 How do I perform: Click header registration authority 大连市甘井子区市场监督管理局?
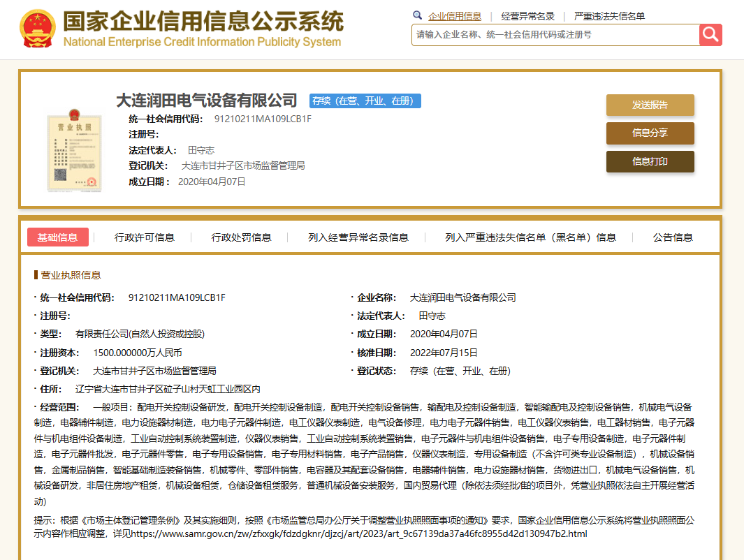pyautogui.click(x=243, y=166)
